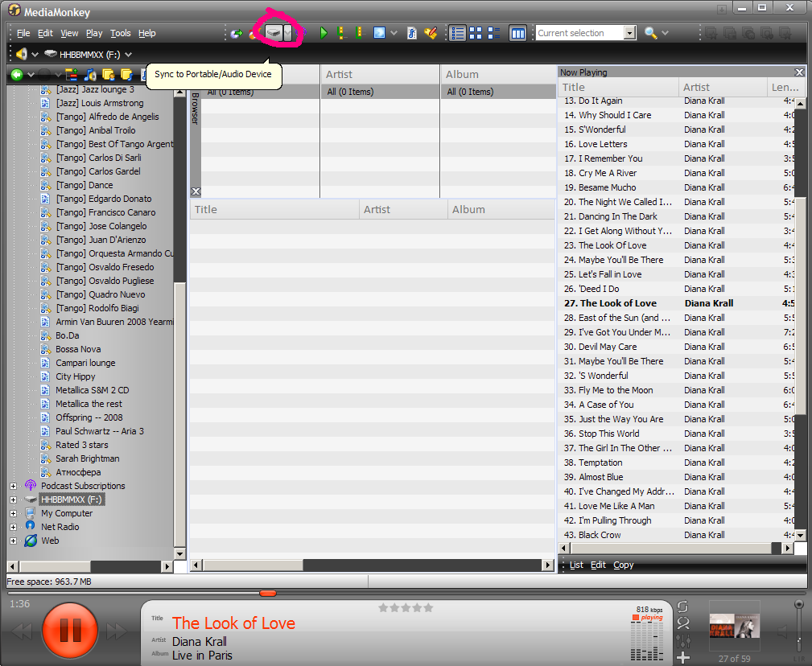Open the Help menu

pos(147,33)
